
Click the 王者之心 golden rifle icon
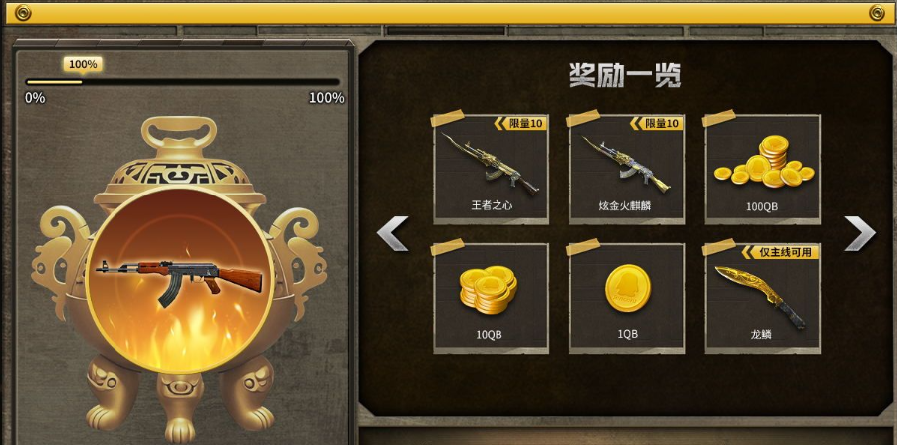489,164
